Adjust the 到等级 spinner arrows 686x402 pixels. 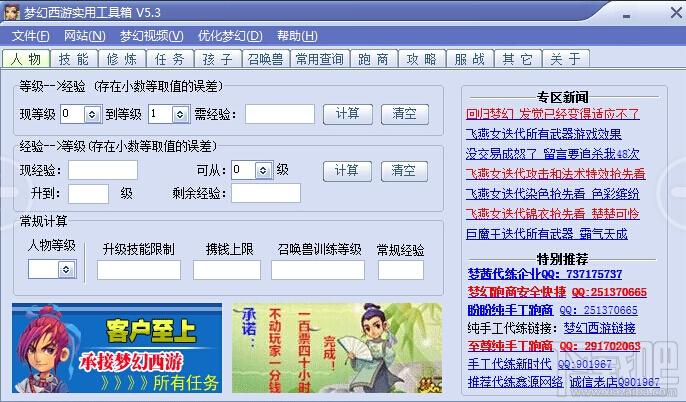(180, 114)
